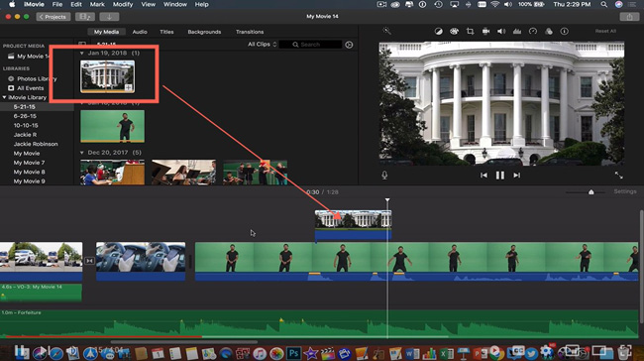Switch to the My Media tab

pyautogui.click(x=106, y=32)
